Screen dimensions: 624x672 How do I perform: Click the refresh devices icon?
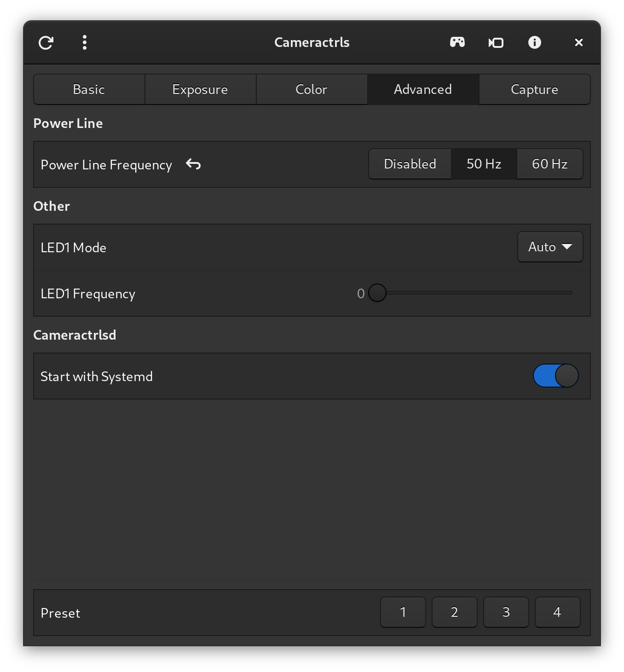[46, 43]
